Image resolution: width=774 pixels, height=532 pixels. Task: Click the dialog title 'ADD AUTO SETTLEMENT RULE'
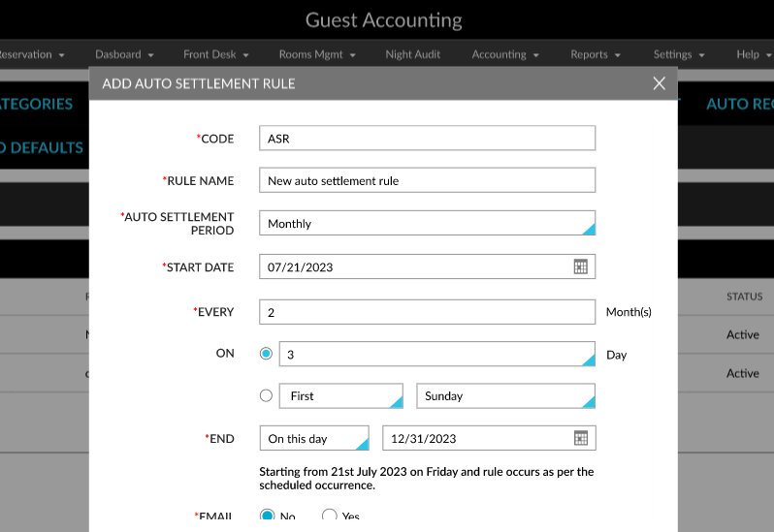pyautogui.click(x=199, y=83)
